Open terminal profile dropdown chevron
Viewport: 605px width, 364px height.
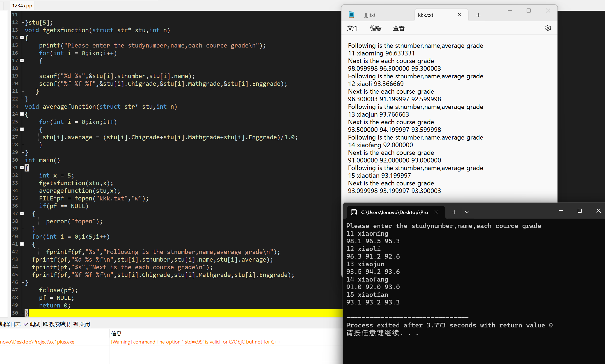(x=467, y=212)
